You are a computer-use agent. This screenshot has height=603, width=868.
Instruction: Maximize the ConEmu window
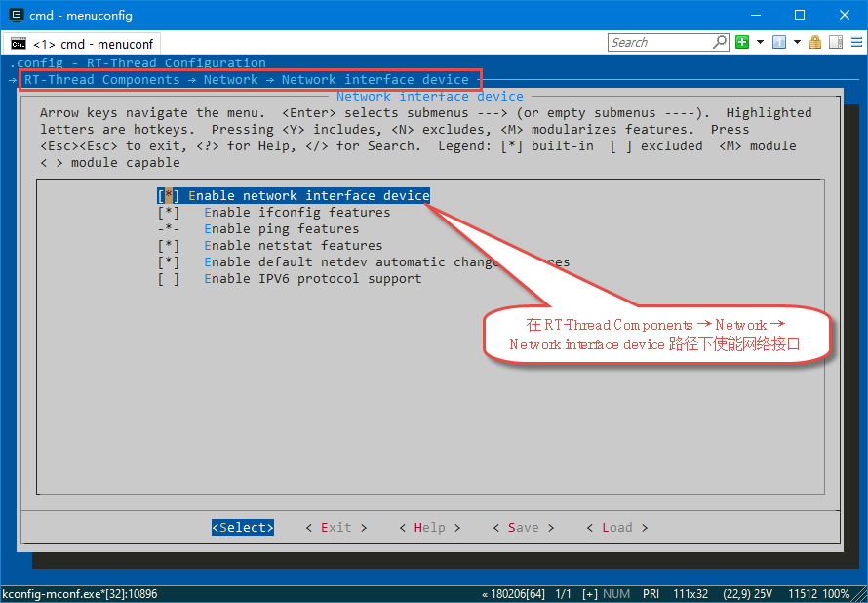tap(800, 15)
